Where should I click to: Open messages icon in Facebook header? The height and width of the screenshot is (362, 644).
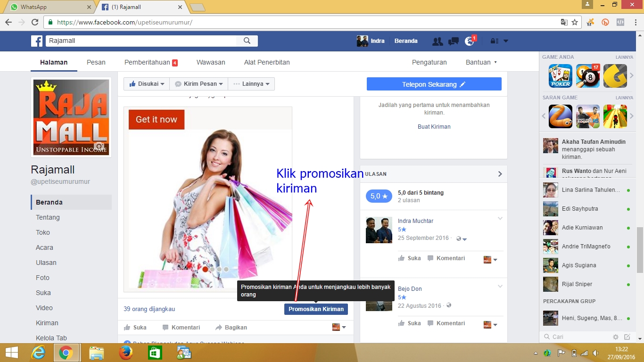(x=454, y=41)
